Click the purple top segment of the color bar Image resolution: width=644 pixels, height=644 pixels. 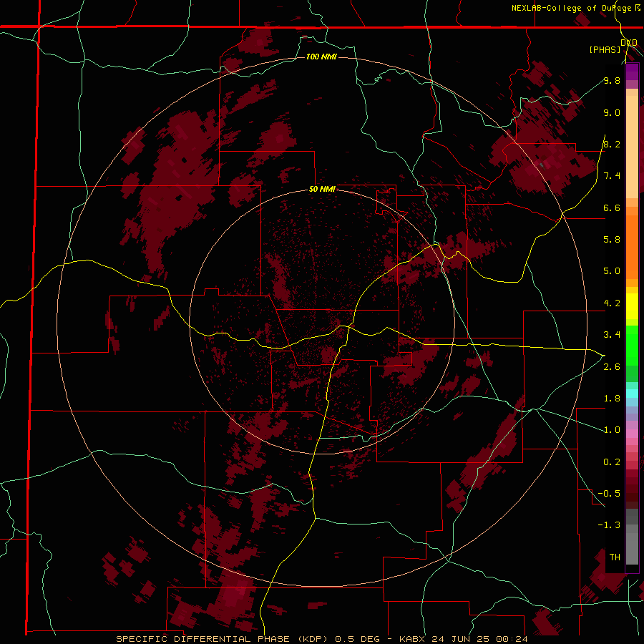(632, 72)
